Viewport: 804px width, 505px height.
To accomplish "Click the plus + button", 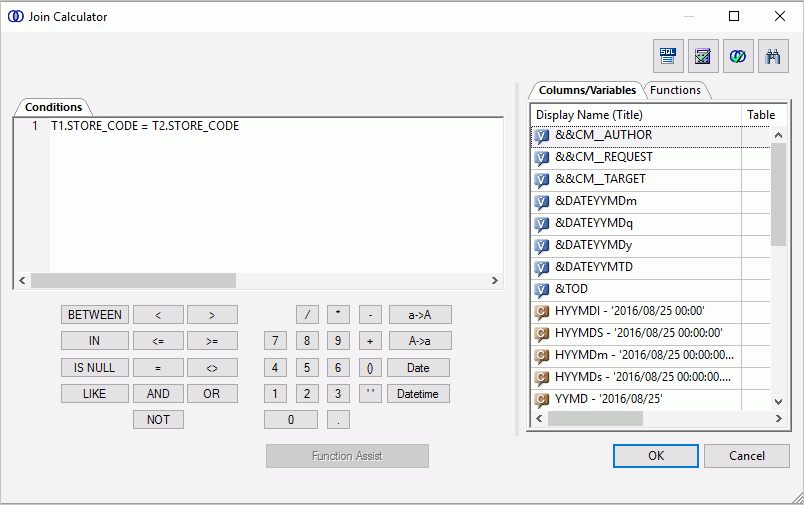I will (x=370, y=341).
